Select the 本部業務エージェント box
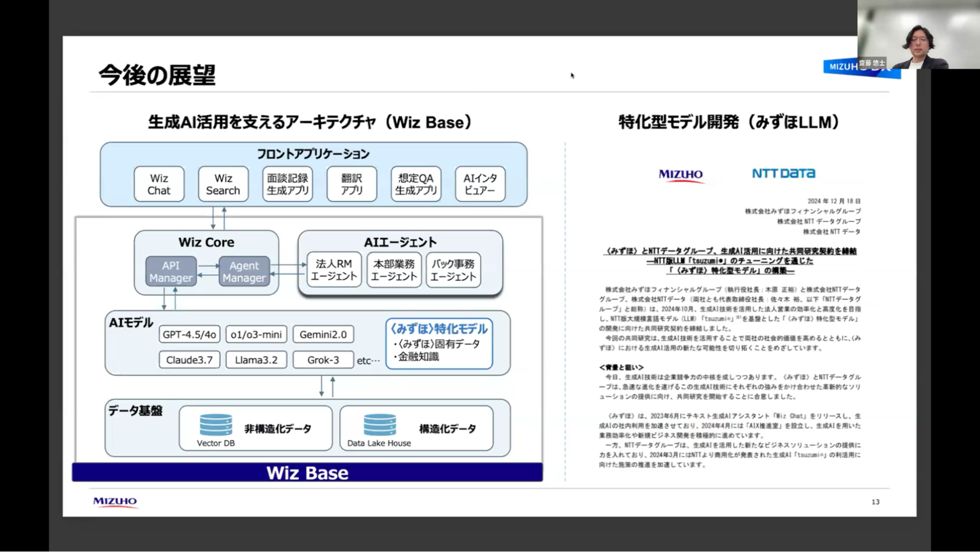This screenshot has width=980, height=552. point(394,270)
